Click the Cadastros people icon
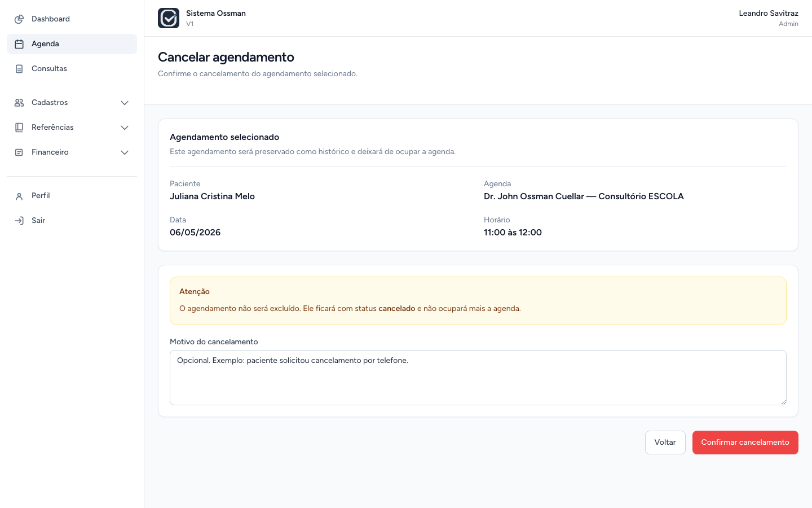This screenshot has width=812, height=508. 19,103
